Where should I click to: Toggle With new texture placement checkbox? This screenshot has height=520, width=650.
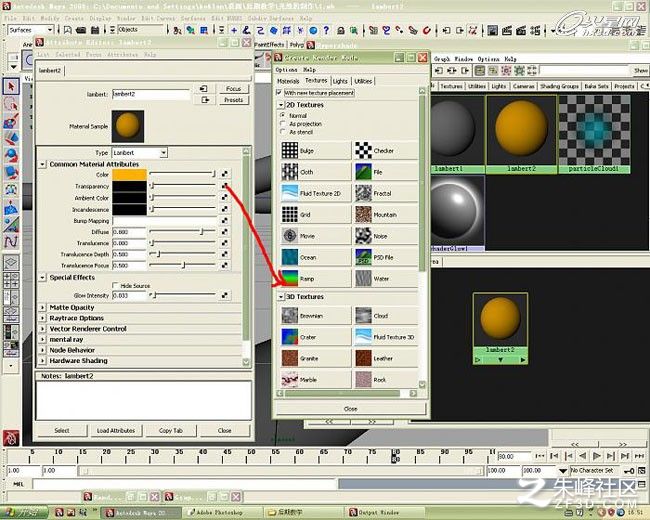[279, 92]
